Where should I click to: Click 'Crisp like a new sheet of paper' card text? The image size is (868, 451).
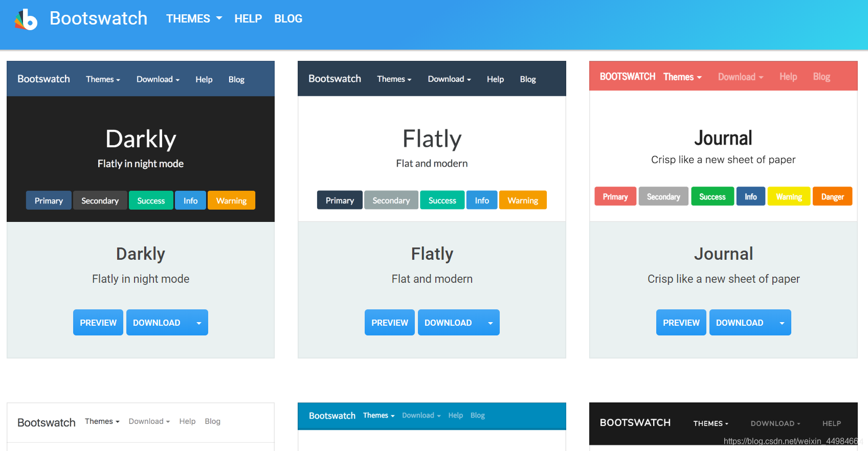pos(723,279)
